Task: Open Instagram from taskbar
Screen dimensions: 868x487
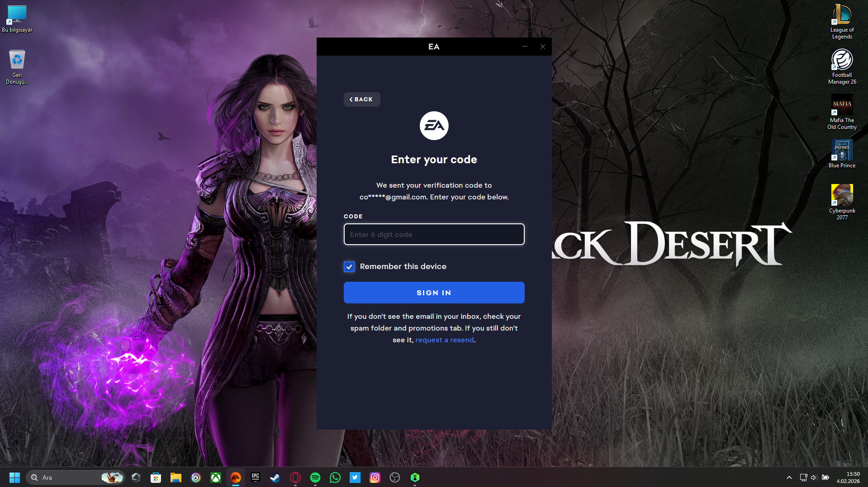Action: click(x=375, y=478)
